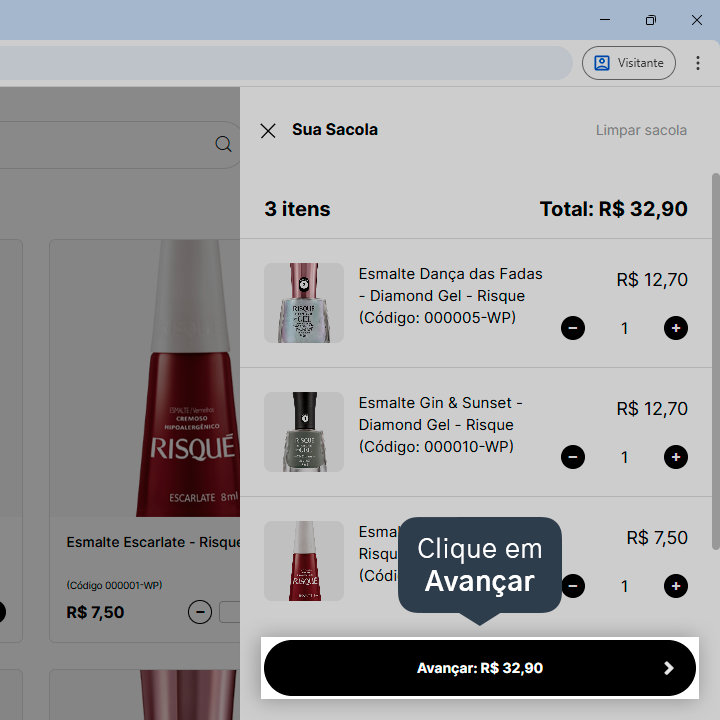Click minus on Esmalte Escarlate product card
Screen dimensions: 720x720
pos(200,612)
